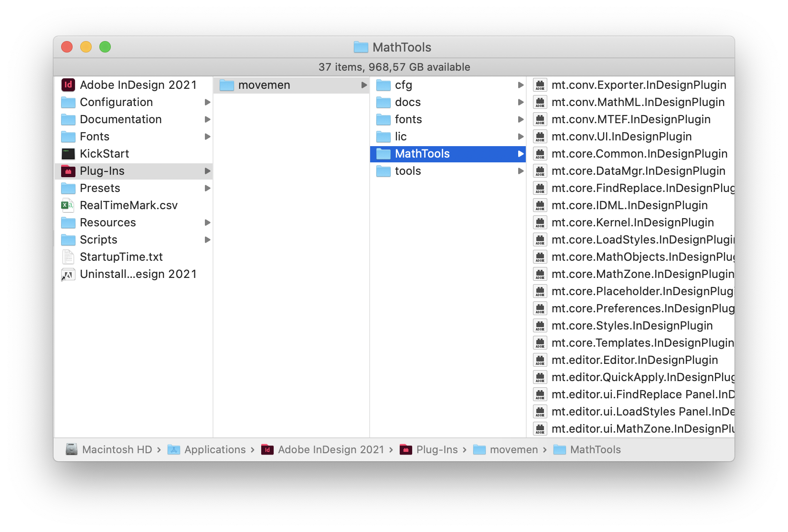Click the mt.conv.MathML plugin icon
The image size is (788, 532).
point(540,102)
